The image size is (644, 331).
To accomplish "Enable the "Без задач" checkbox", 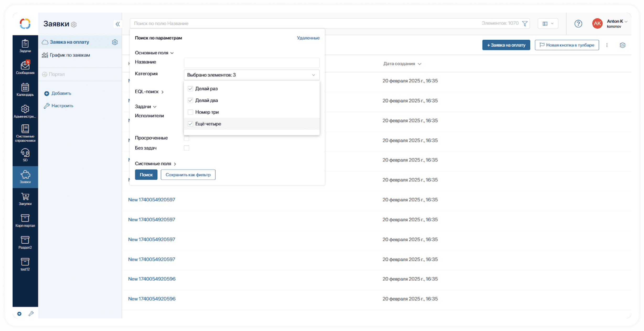I will coord(186,148).
